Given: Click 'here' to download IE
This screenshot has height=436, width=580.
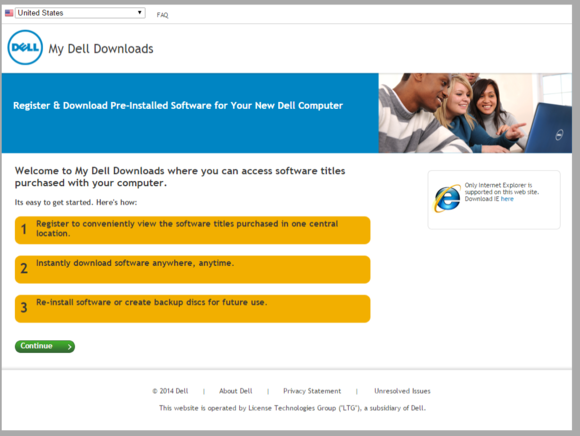Looking at the screenshot, I should point(507,199).
